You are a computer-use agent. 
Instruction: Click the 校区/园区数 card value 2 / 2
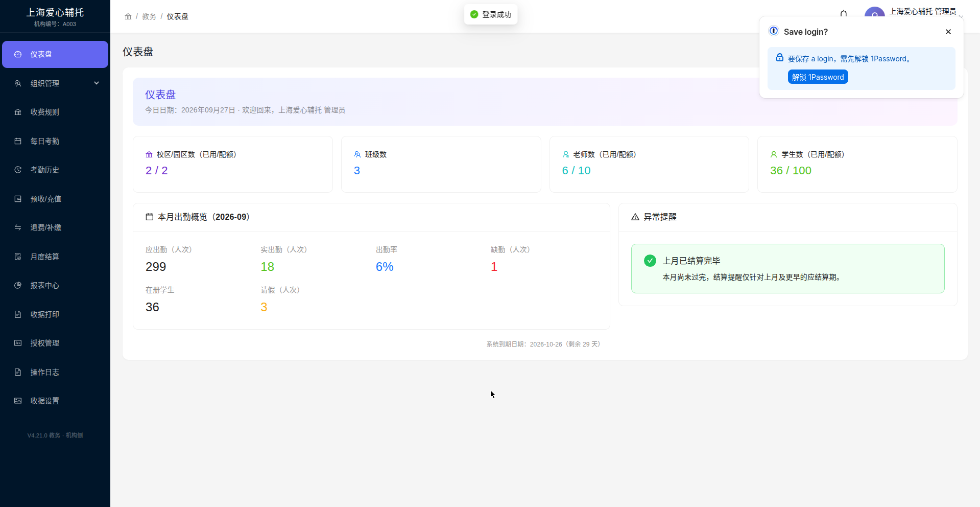pyautogui.click(x=157, y=171)
